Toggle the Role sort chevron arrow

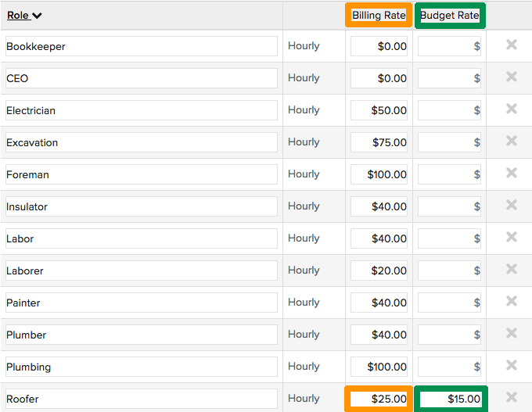click(x=37, y=16)
